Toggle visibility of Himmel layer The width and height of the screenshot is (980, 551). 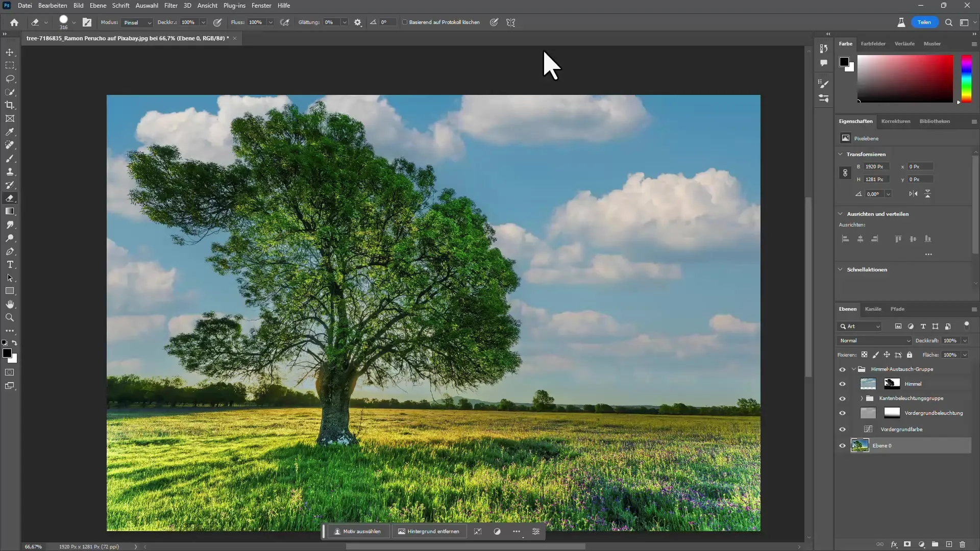click(x=842, y=384)
